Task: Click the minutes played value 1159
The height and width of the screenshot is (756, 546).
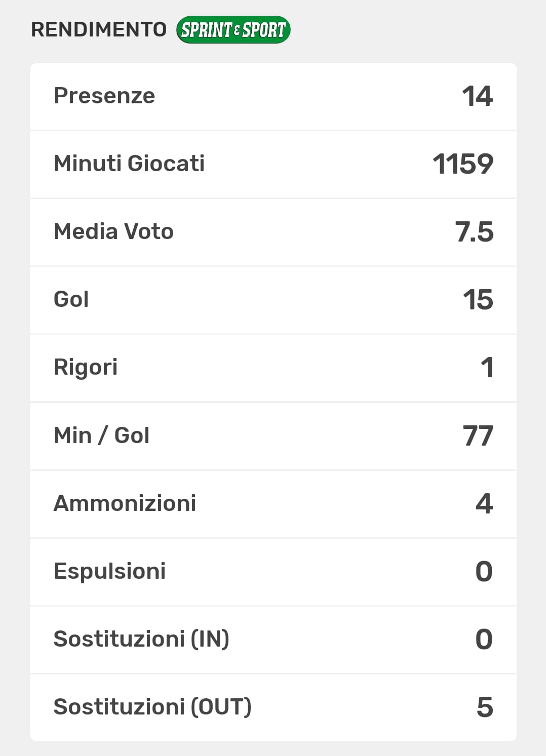Action: [463, 164]
